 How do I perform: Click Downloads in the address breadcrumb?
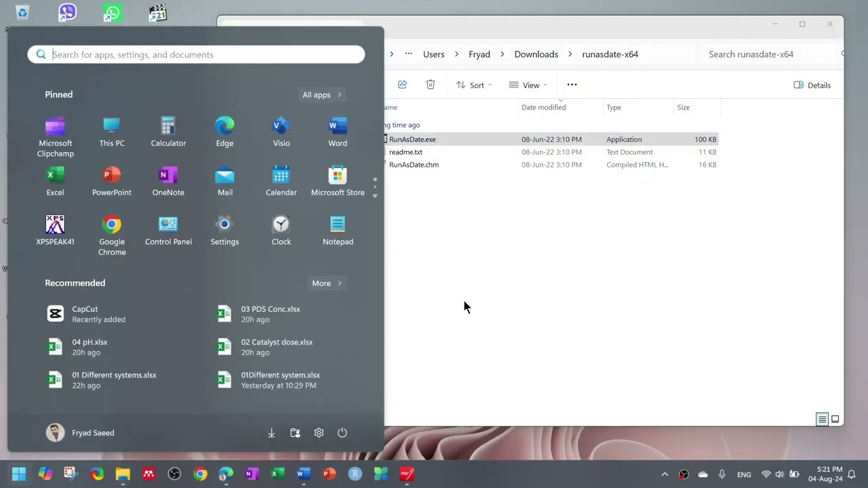click(536, 54)
